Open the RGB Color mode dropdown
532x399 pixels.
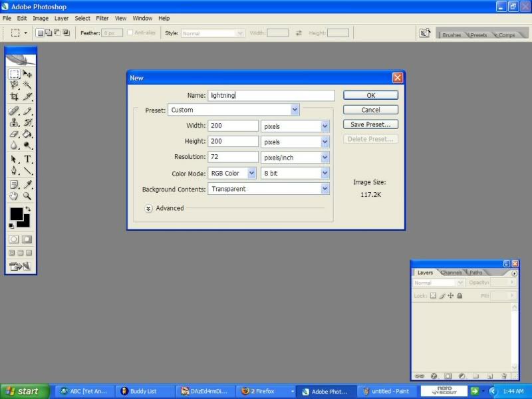coord(231,173)
